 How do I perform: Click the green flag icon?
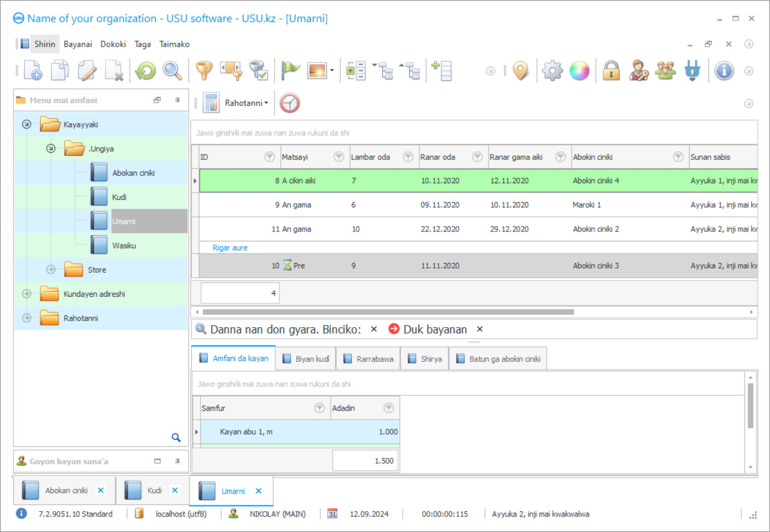click(290, 70)
